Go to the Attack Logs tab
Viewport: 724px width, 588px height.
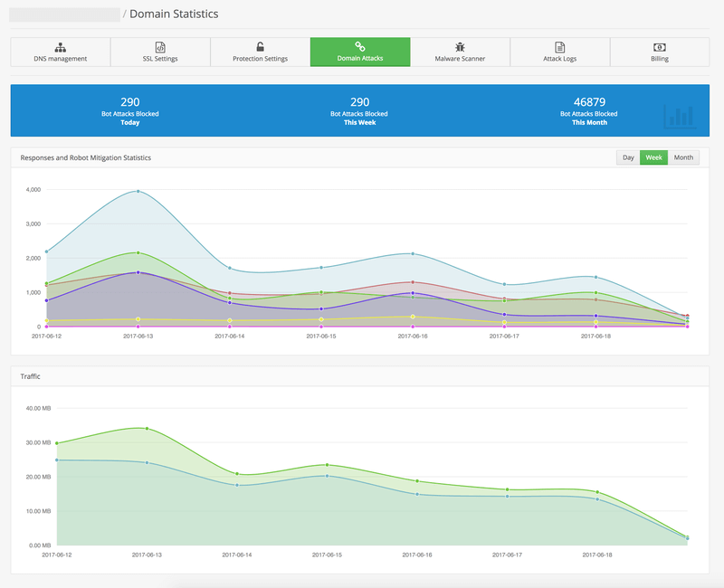(x=560, y=59)
